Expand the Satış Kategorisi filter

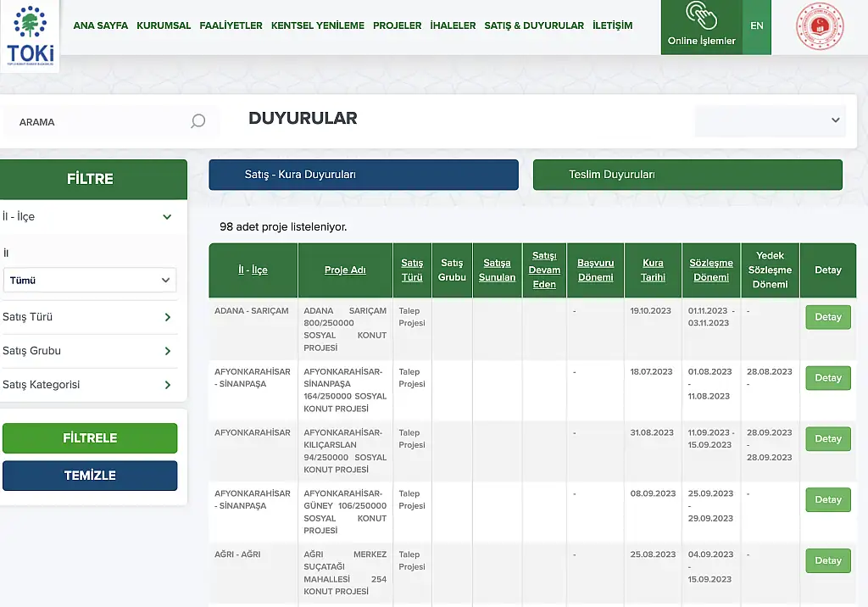point(87,385)
